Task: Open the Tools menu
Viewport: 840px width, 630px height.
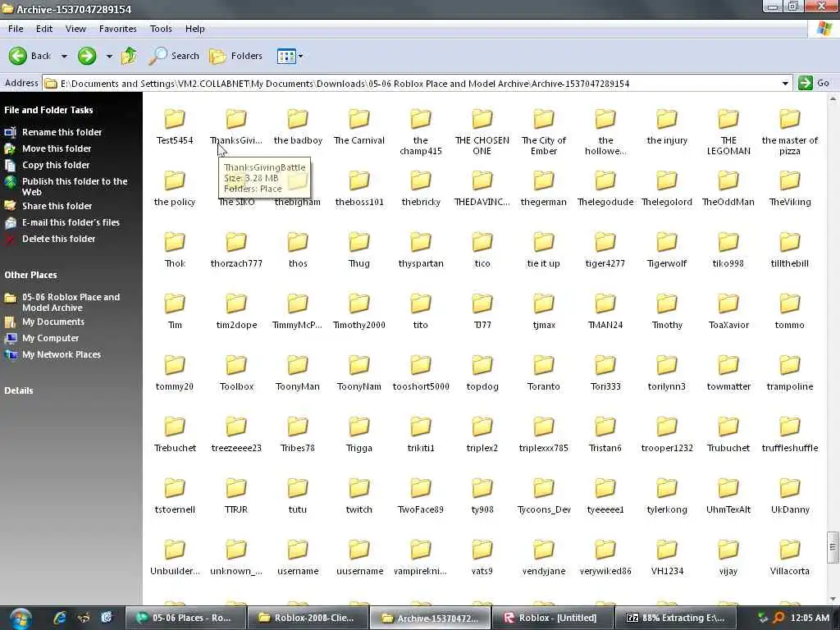Action: point(161,29)
